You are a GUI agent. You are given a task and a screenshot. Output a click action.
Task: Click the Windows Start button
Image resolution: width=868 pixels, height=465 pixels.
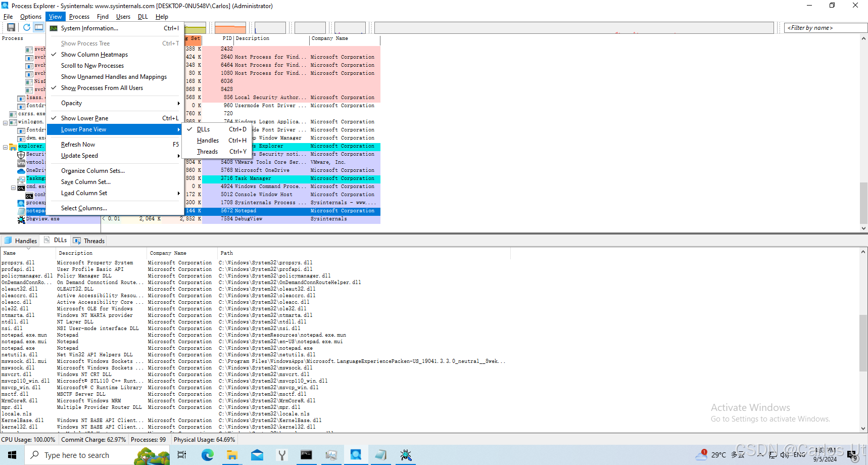(12, 455)
